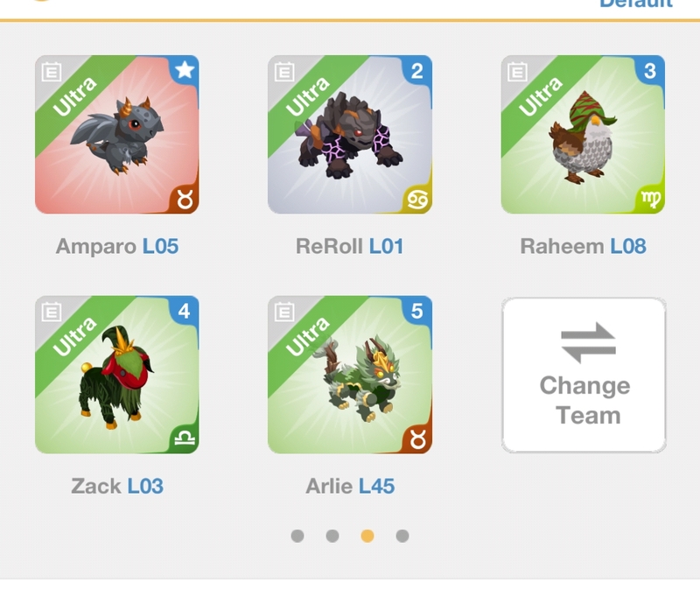The height and width of the screenshot is (597, 700).
Task: Tap Cancer zodiac icon on ReRoll card
Action: click(418, 200)
